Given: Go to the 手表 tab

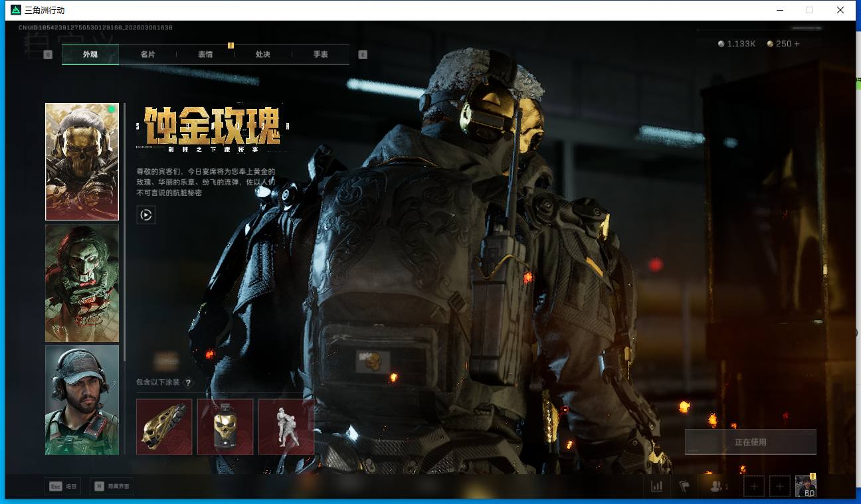Looking at the screenshot, I should pyautogui.click(x=320, y=54).
